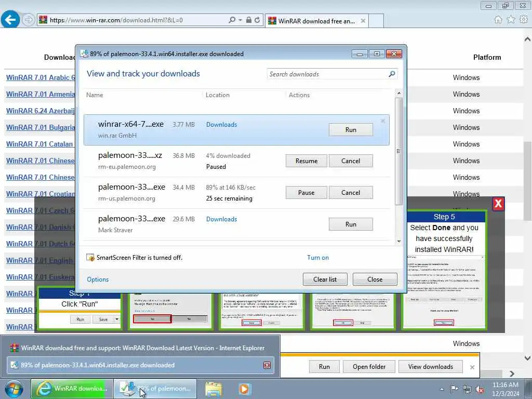Click Run in the notification bar
The height and width of the screenshot is (399, 532).
click(x=324, y=366)
